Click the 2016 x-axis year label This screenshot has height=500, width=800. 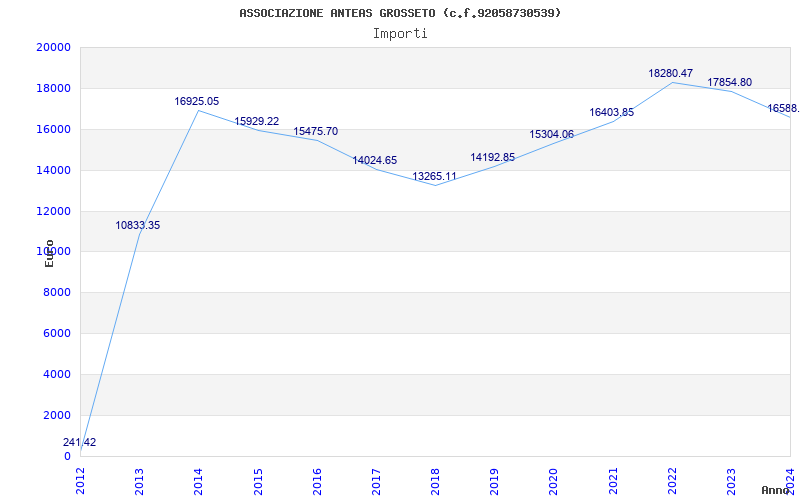click(317, 481)
